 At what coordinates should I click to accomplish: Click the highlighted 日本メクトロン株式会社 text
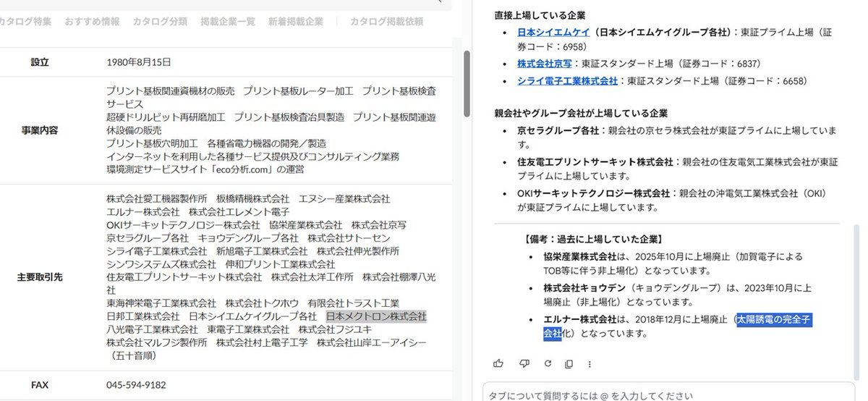(376, 316)
